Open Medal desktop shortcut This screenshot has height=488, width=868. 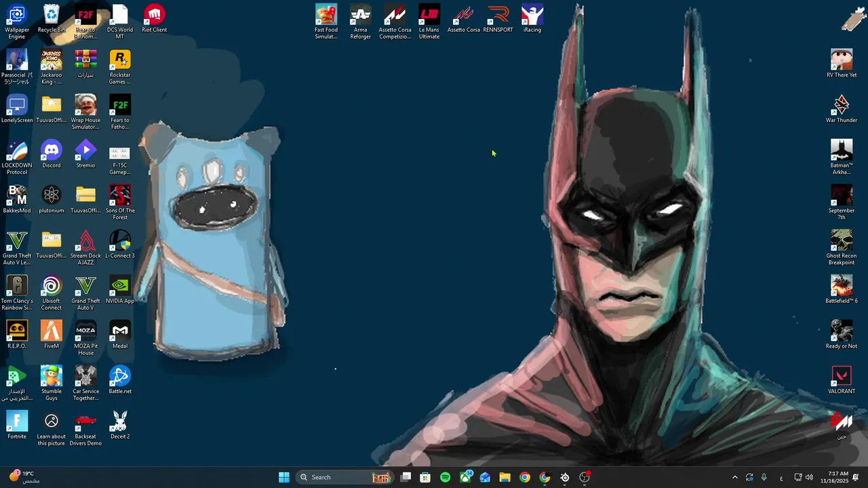point(120,335)
